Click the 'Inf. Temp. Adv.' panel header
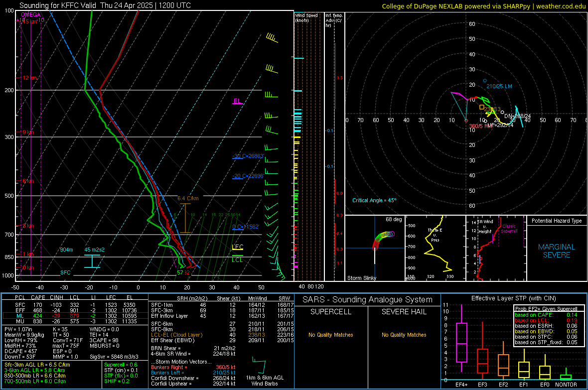 [x=334, y=20]
